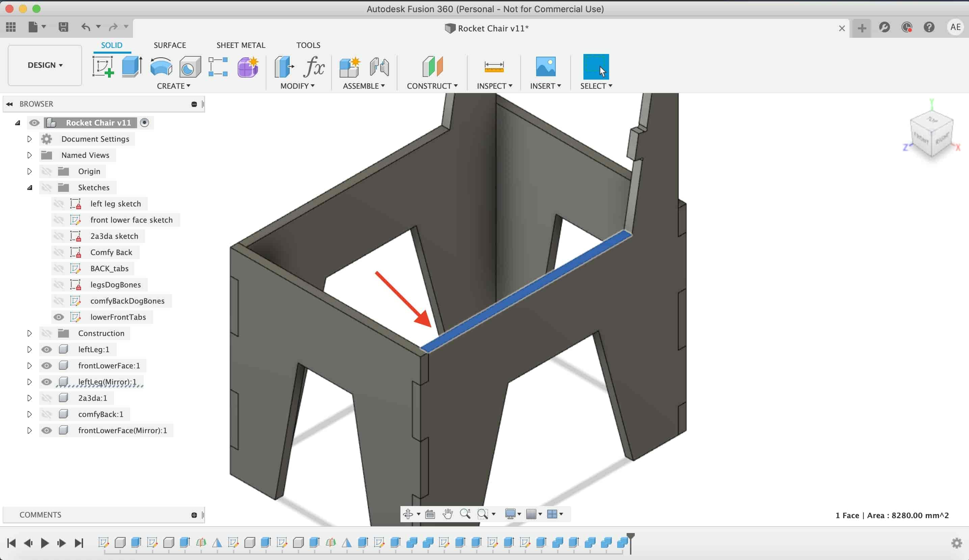969x560 pixels.
Task: Select the Hole tool icon
Action: [x=190, y=66]
